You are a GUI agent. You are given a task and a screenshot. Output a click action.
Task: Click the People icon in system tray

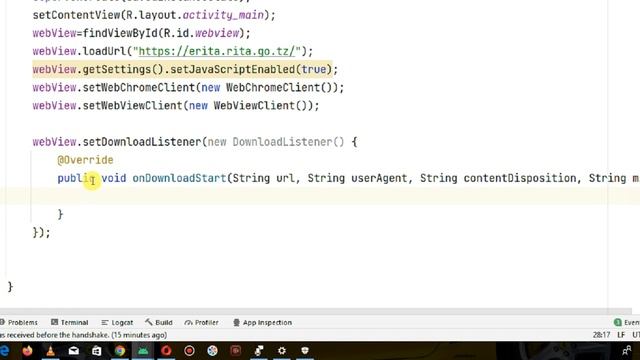627,351
